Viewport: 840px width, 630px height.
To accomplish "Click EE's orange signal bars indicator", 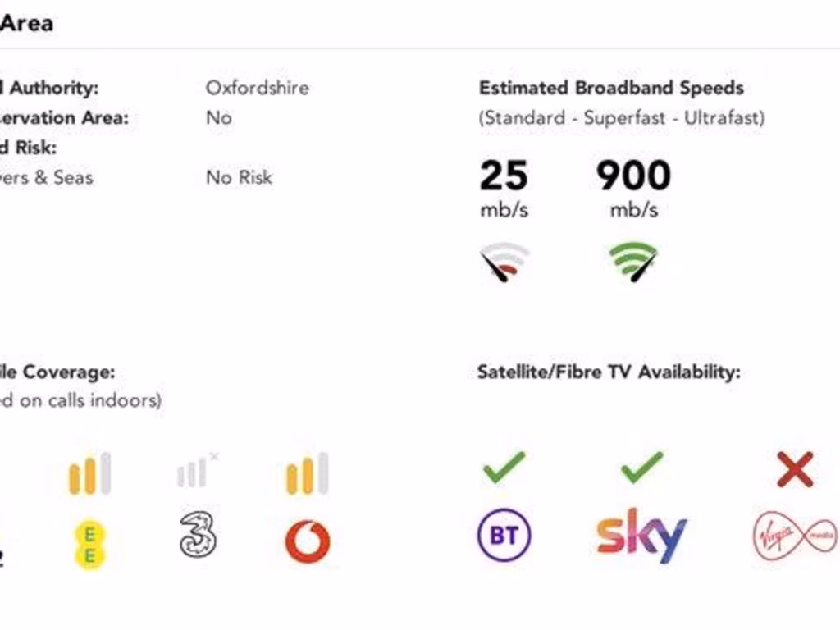I will coord(90,473).
